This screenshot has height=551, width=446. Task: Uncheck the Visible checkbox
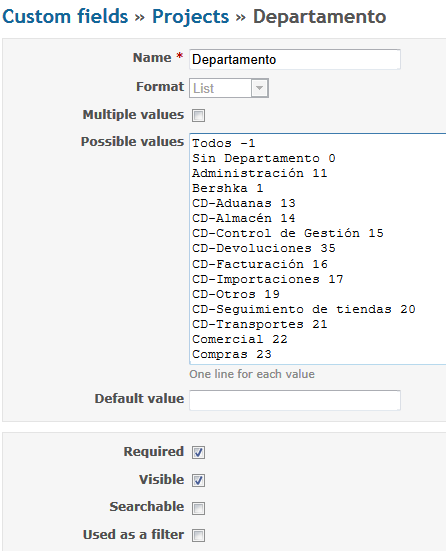coord(198,480)
